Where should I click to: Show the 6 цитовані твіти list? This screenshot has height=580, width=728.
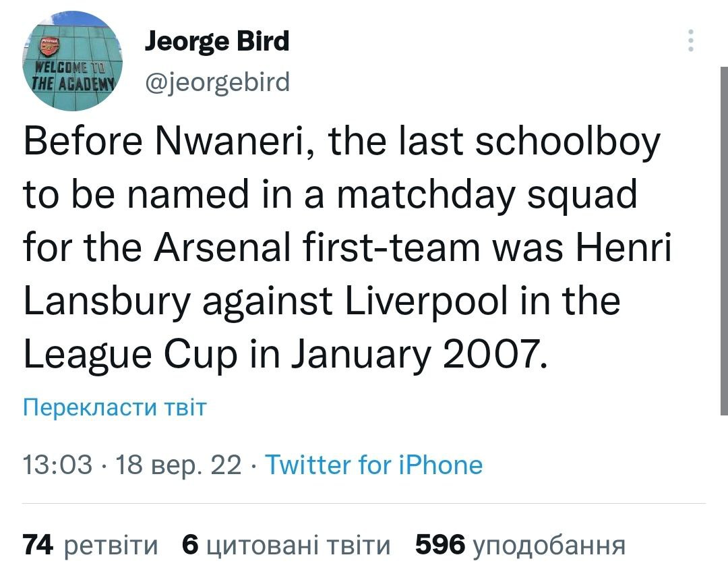tap(286, 545)
